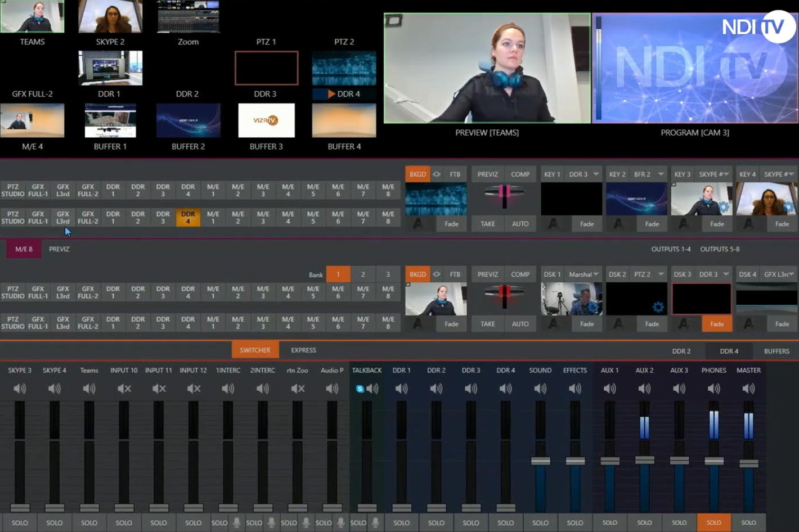Open the KEY 1 source dropdown showing DDR 3
The height and width of the screenshot is (532, 799).
[583, 174]
